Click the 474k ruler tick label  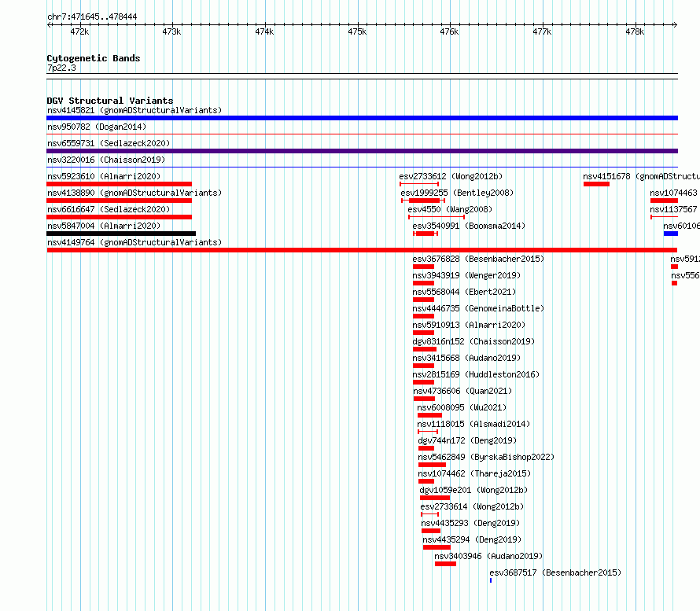[264, 31]
